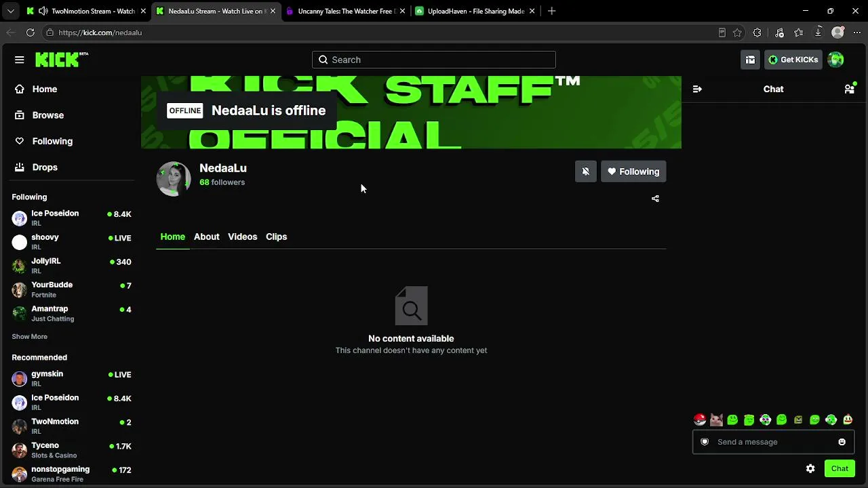
Task: Mute the TwoNmotion Stream tab audio
Action: pyautogui.click(x=43, y=11)
